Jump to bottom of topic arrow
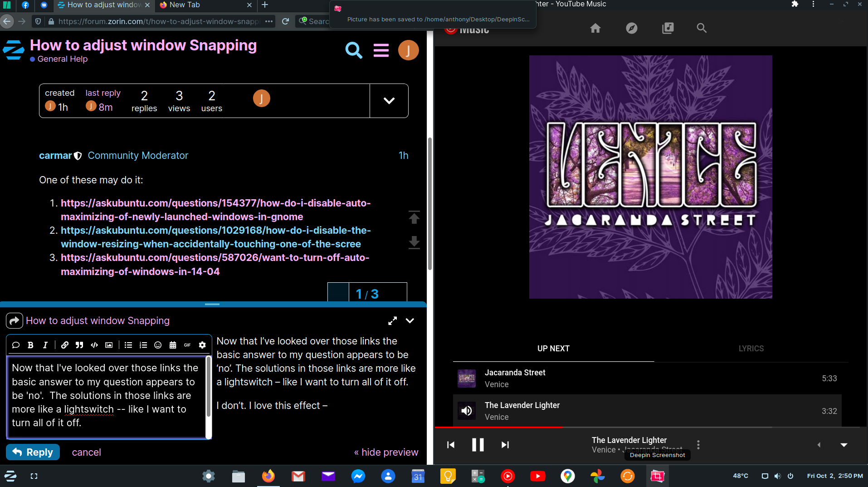868x487 pixels. tap(414, 242)
